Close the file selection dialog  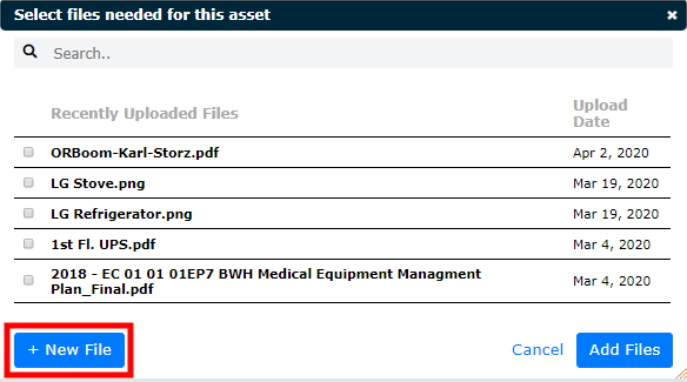pyautogui.click(x=672, y=15)
